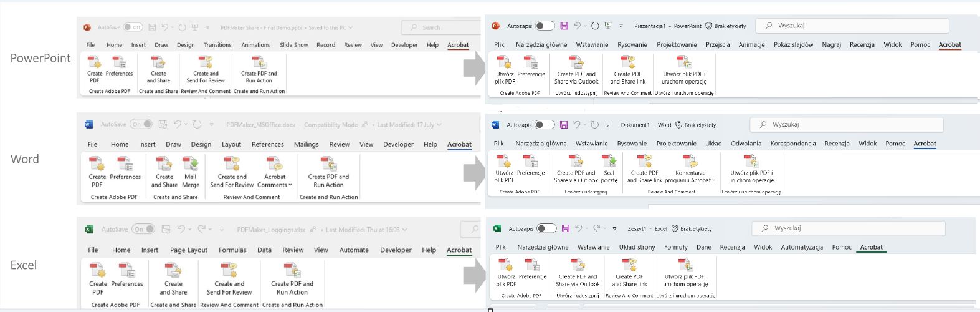
Task: Open Preferences in English Word Acrobat ribbon
Action: tap(125, 169)
